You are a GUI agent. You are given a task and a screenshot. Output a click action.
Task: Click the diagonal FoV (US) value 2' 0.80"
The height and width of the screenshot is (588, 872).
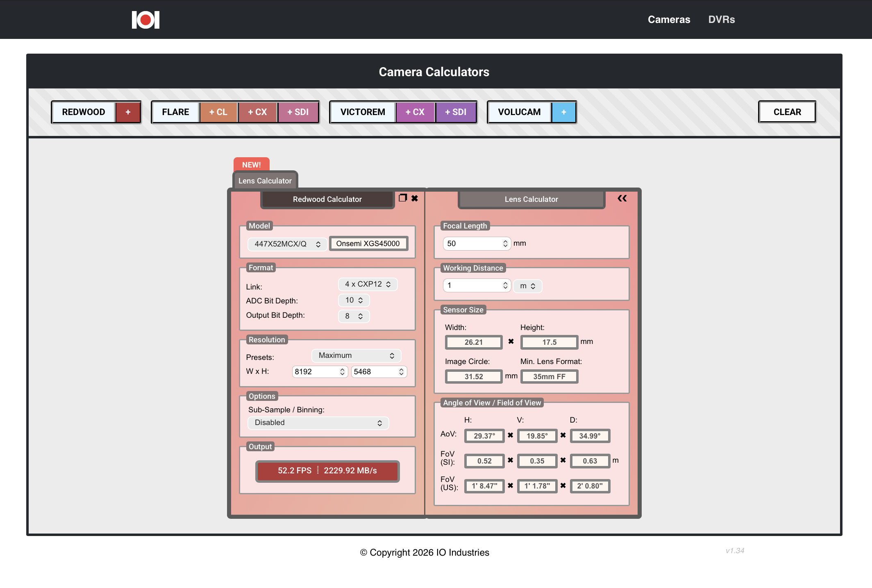[590, 486]
